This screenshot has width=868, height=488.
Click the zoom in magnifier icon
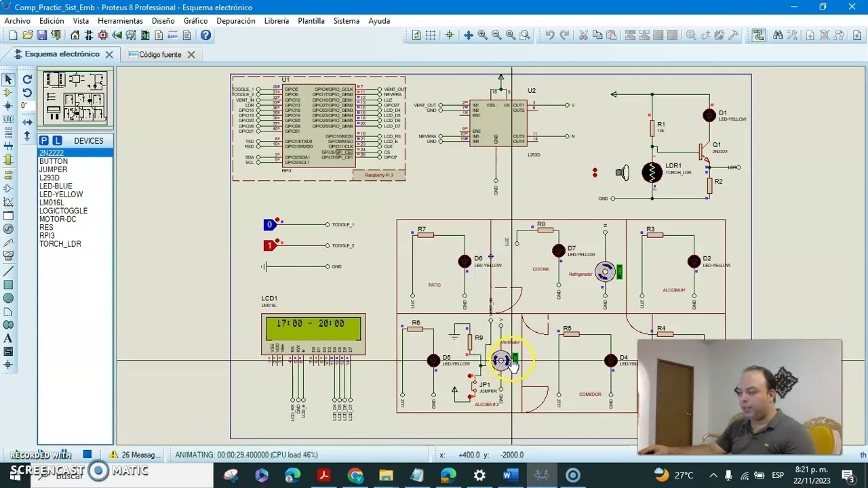tap(482, 35)
